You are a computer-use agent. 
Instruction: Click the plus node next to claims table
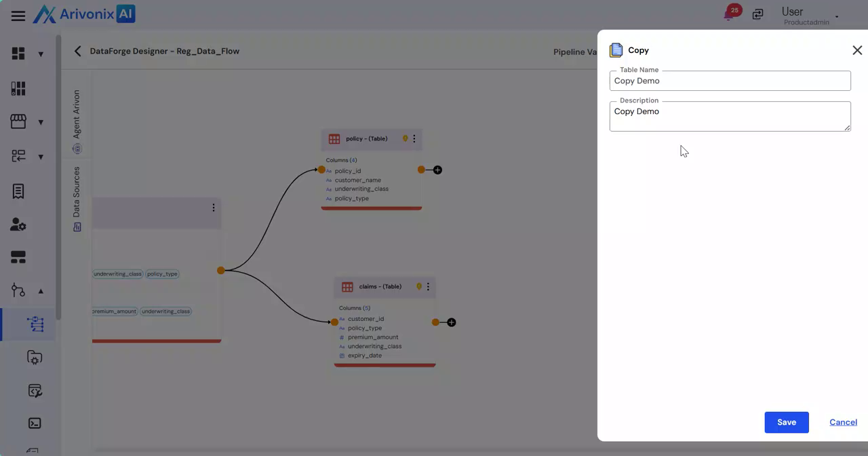[451, 322]
